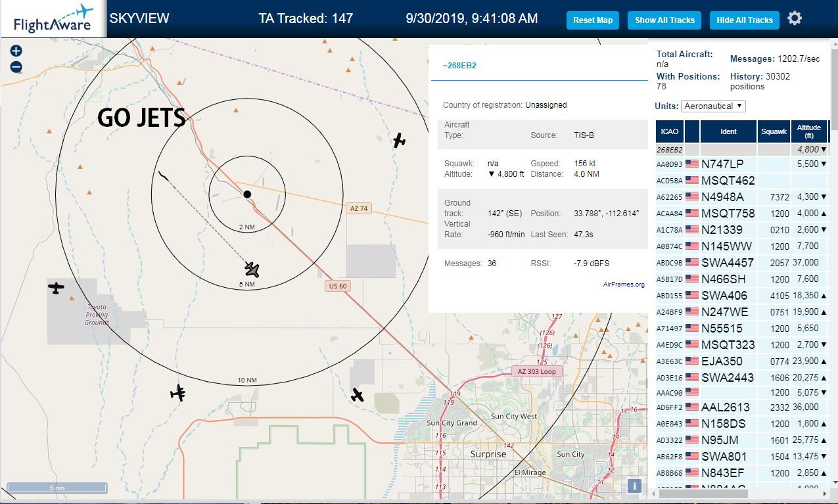Viewport: 838px width, 504px height.
Task: Sort table by Squawk column
Action: pos(774,131)
